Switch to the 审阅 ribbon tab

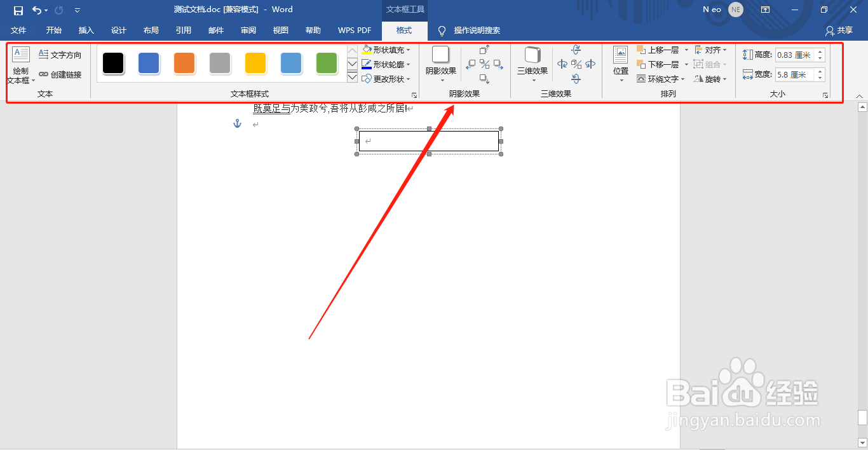coord(248,31)
